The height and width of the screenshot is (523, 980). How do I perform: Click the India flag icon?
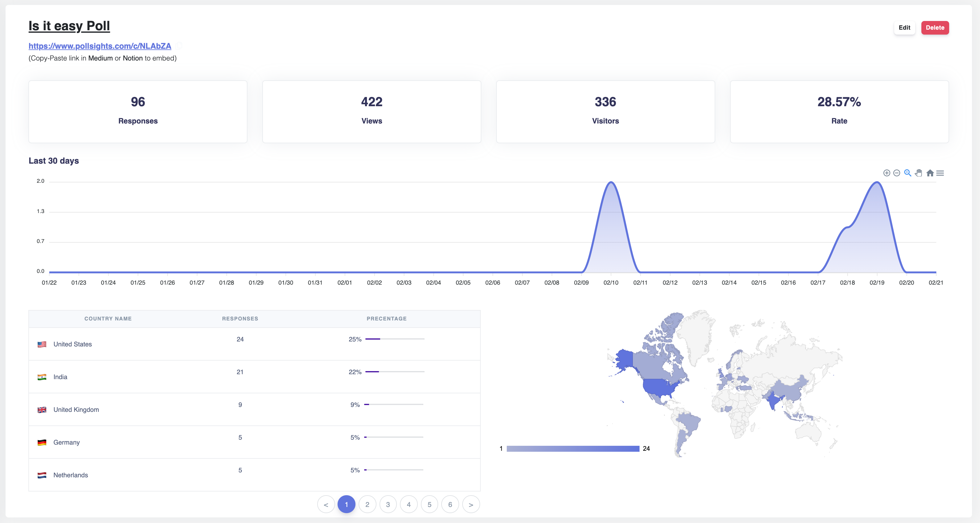(42, 377)
